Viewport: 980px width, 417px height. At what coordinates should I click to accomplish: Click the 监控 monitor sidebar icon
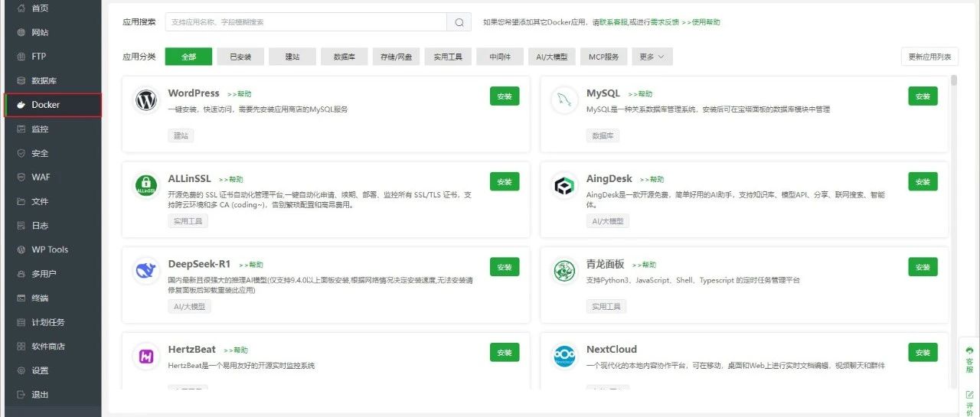[21, 129]
